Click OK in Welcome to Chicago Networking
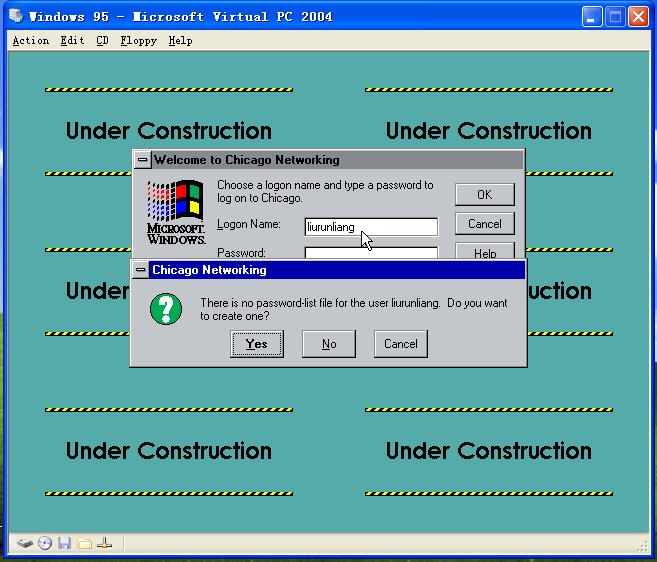This screenshot has width=657, height=562. coord(485,194)
